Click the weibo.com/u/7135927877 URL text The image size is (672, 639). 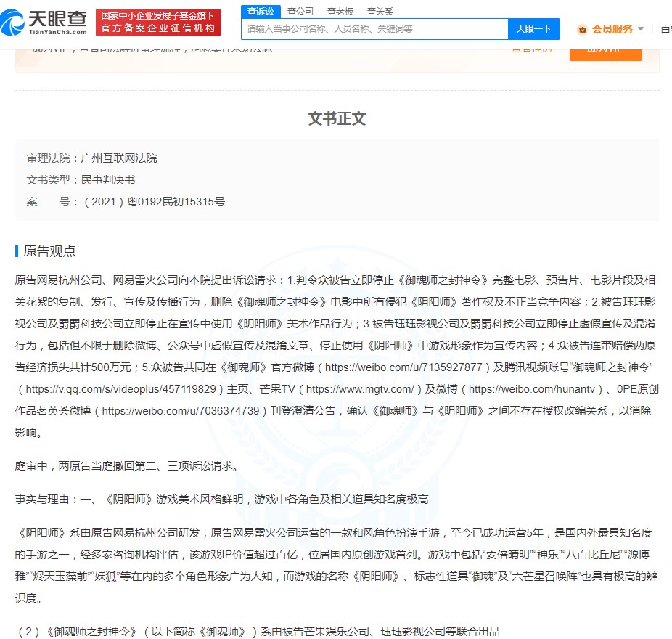(x=403, y=367)
